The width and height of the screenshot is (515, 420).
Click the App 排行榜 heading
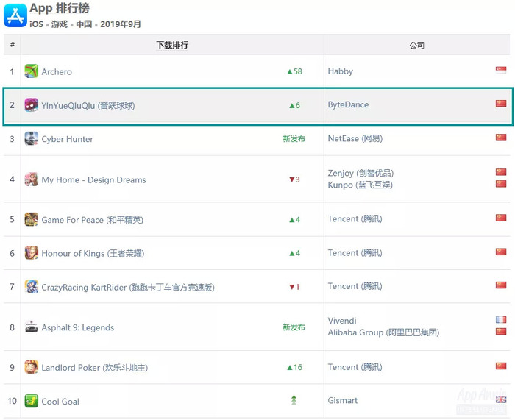coord(60,8)
